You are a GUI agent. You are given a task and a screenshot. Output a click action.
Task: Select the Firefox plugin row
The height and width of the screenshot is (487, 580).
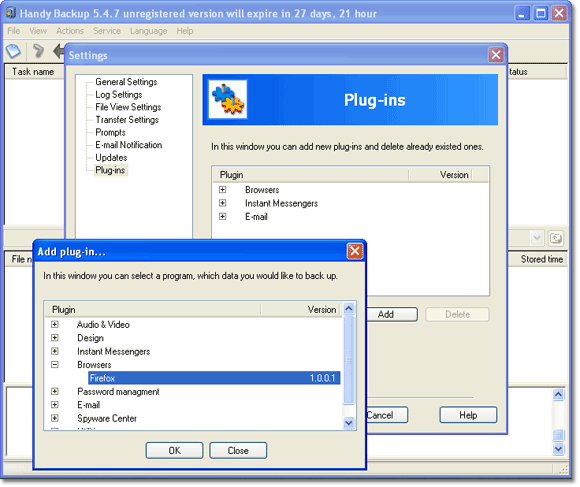pos(214,378)
